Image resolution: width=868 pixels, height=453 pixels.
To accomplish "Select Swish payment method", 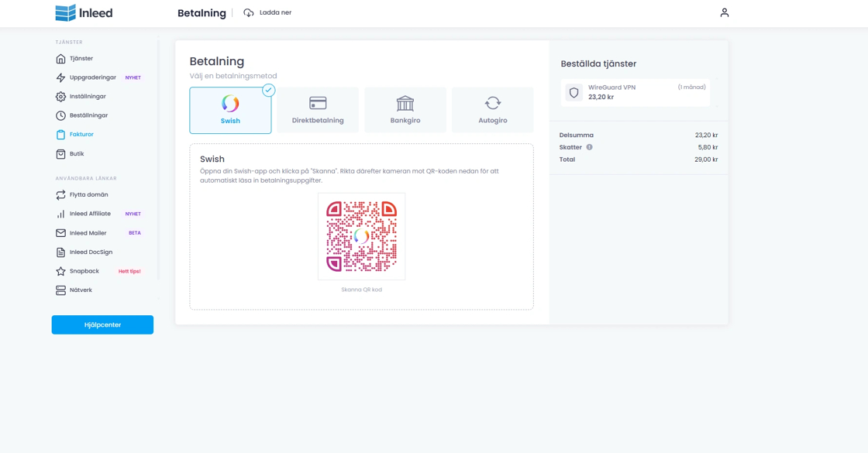I will click(230, 110).
